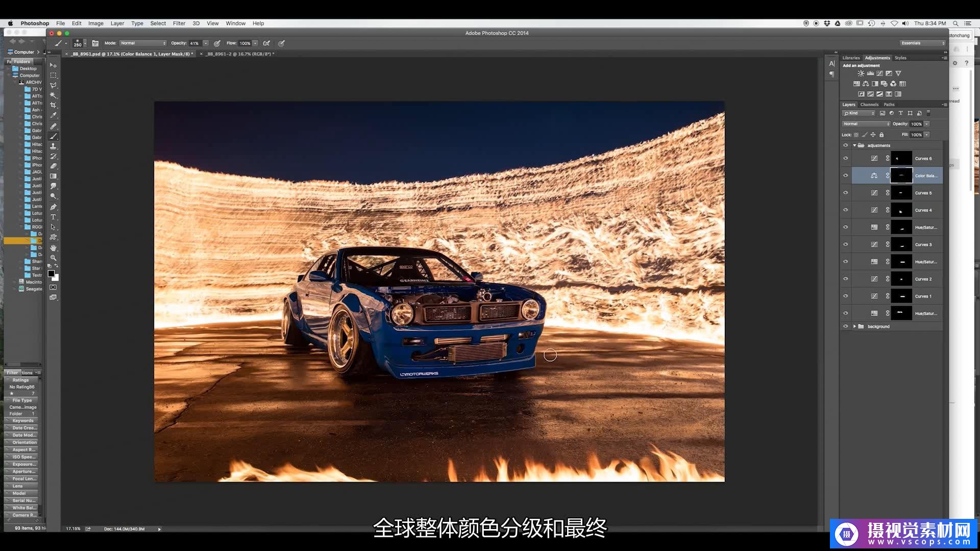This screenshot has width=980, height=551.
Task: Hide the background group
Action: tap(846, 327)
